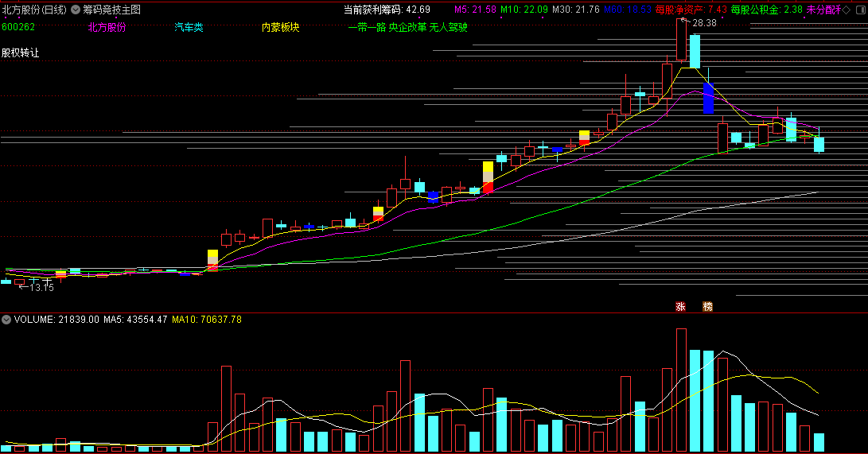This screenshot has height=454, width=868.
Task: Click the M5: 21.58 moving average value
Action: 475,10
